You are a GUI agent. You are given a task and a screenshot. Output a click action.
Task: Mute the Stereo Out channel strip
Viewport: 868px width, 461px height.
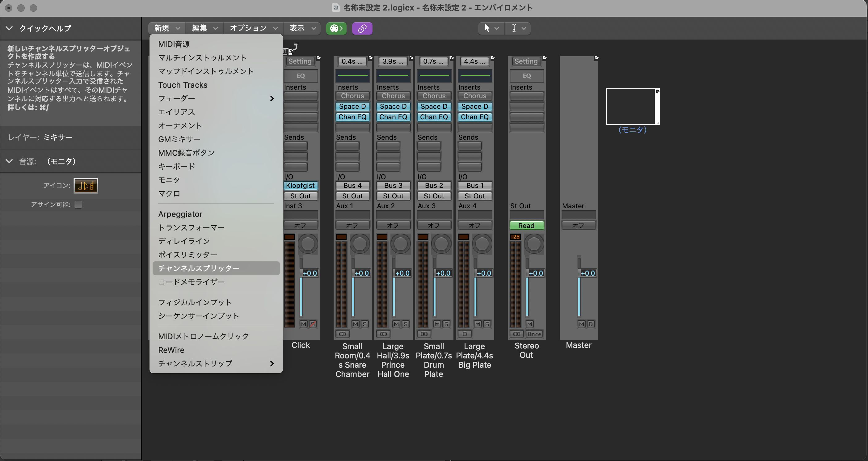(529, 324)
